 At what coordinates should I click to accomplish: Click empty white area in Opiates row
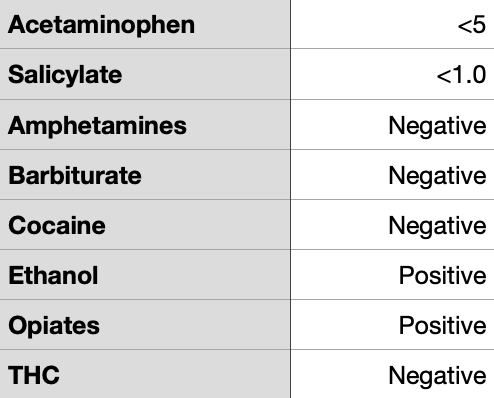(x=343, y=325)
